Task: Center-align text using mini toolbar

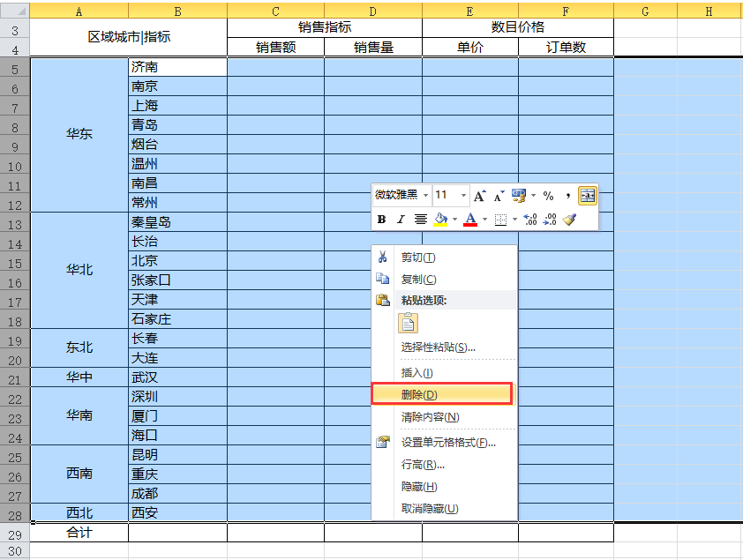Action: (420, 220)
